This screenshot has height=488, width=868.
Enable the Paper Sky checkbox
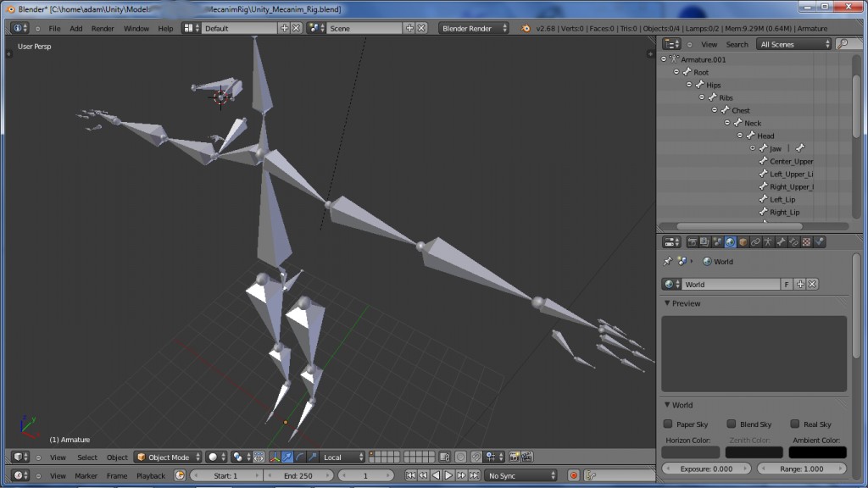coord(668,424)
